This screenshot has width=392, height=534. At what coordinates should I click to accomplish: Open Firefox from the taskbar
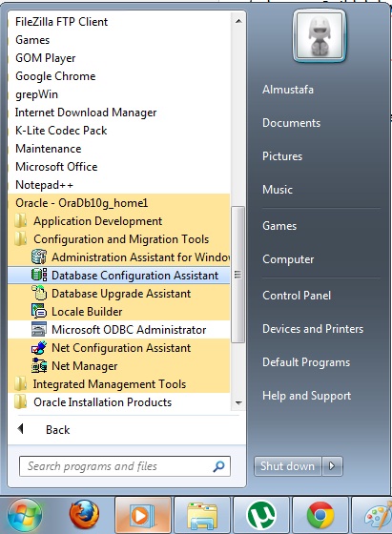tap(84, 515)
